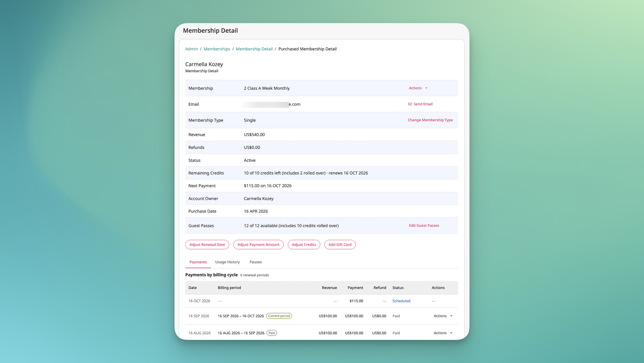The height and width of the screenshot is (363, 644).
Task: Expand Actions for the 16 AUG 2026 payment
Action: pos(443,333)
